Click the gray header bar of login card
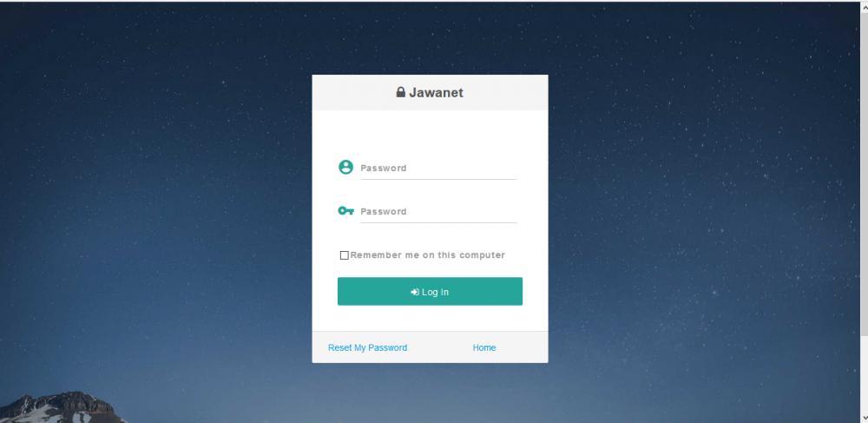 [x=431, y=92]
